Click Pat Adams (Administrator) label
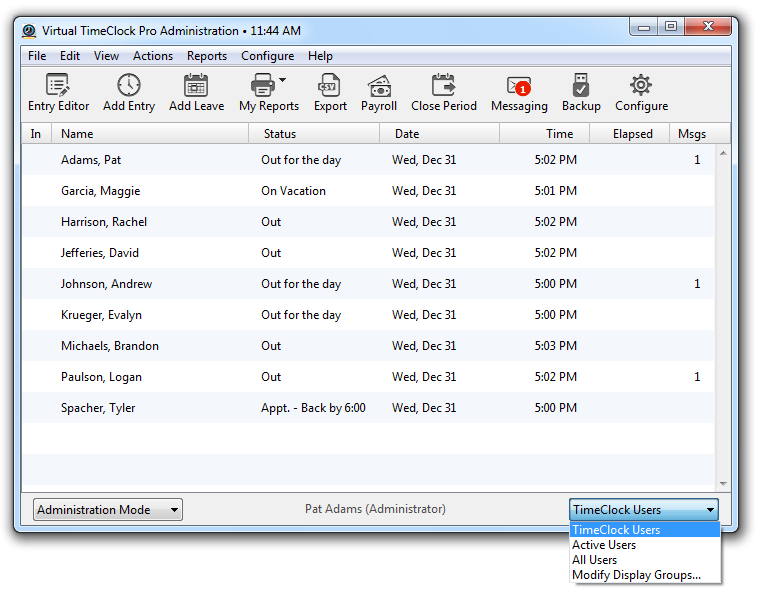 375,509
